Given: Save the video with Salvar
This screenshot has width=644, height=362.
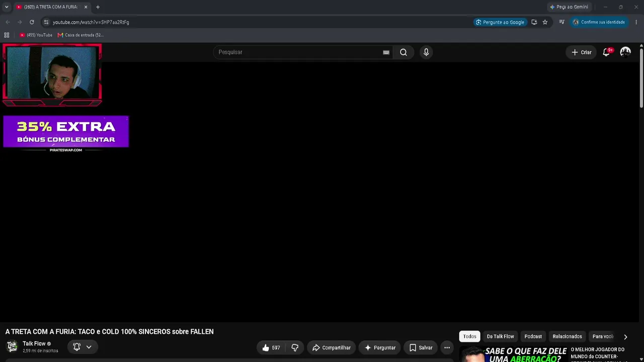Looking at the screenshot, I should [421, 348].
